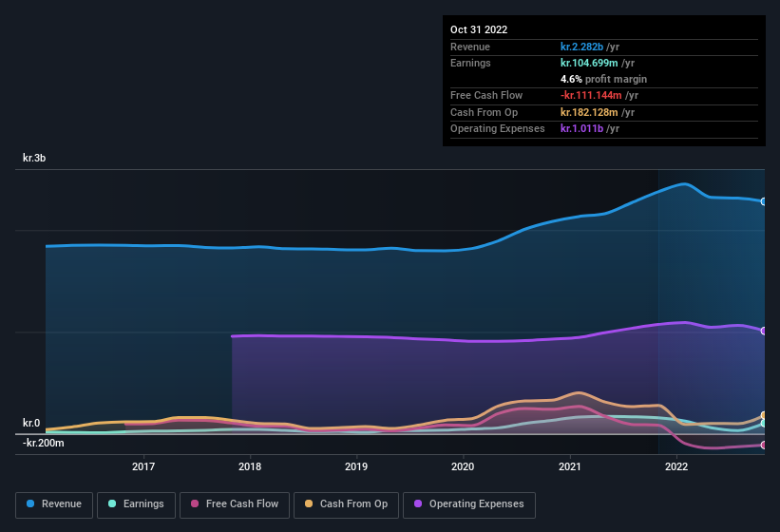Click the Earnings end-point marker

click(x=764, y=424)
